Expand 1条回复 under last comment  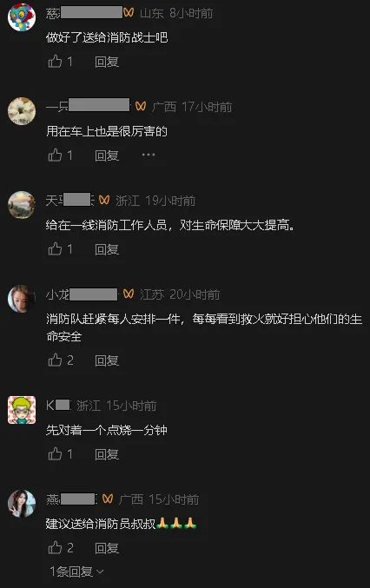(76, 571)
